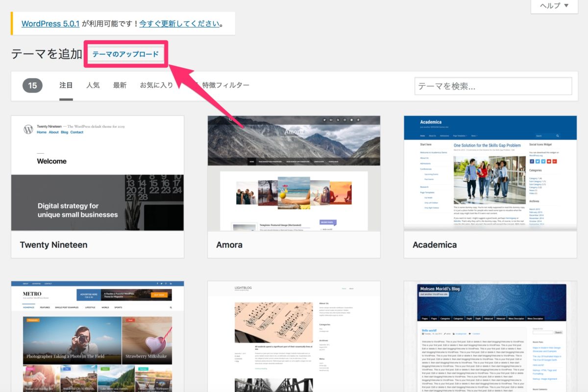Open the WordPress 5.0.1 link

(50, 23)
